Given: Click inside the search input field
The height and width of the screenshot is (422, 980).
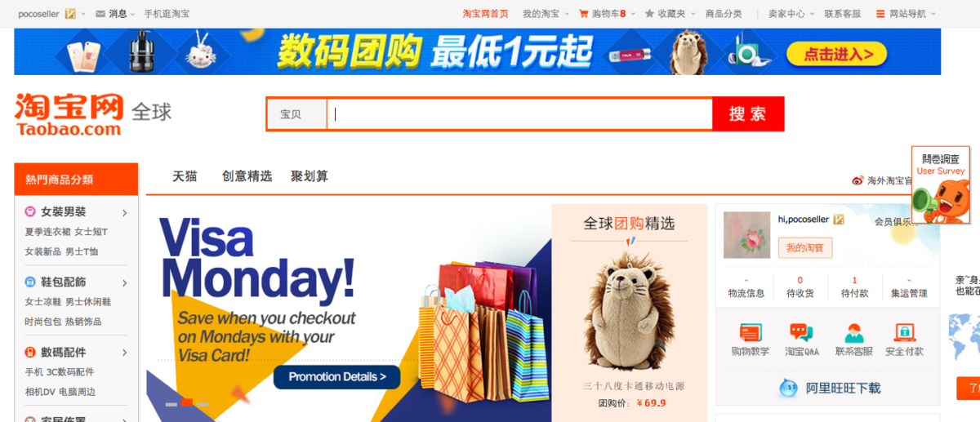Looking at the screenshot, I should 520,114.
